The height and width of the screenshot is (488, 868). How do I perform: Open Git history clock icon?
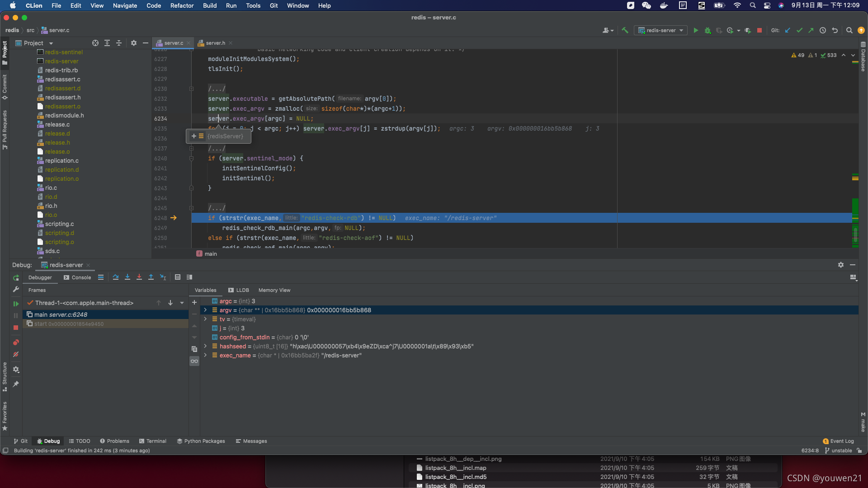[x=823, y=30]
